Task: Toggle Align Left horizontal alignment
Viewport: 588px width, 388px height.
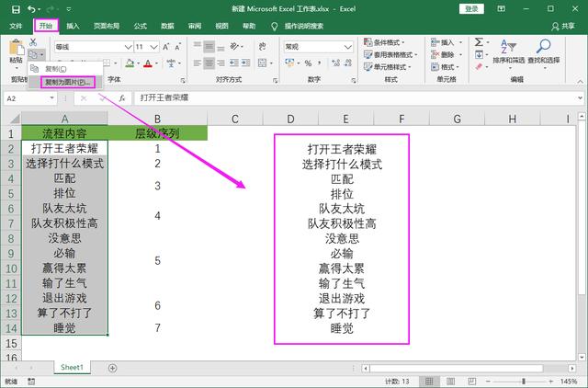Action: click(x=198, y=63)
